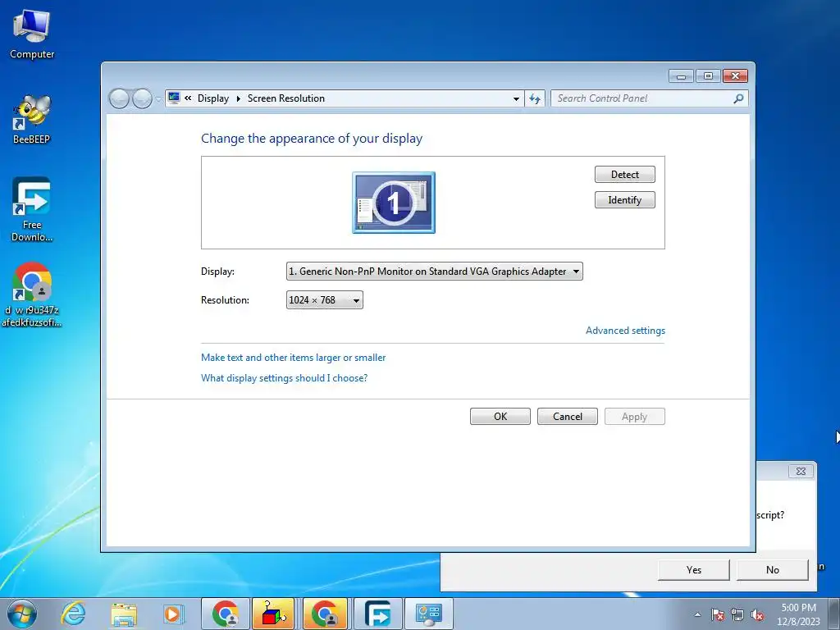This screenshot has width=840, height=630.
Task: Show hidden system tray icons
Action: pos(697,614)
